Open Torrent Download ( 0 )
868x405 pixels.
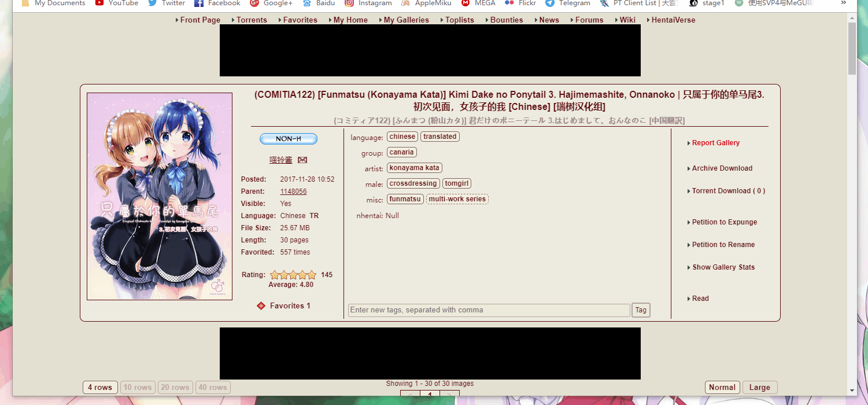tap(729, 191)
